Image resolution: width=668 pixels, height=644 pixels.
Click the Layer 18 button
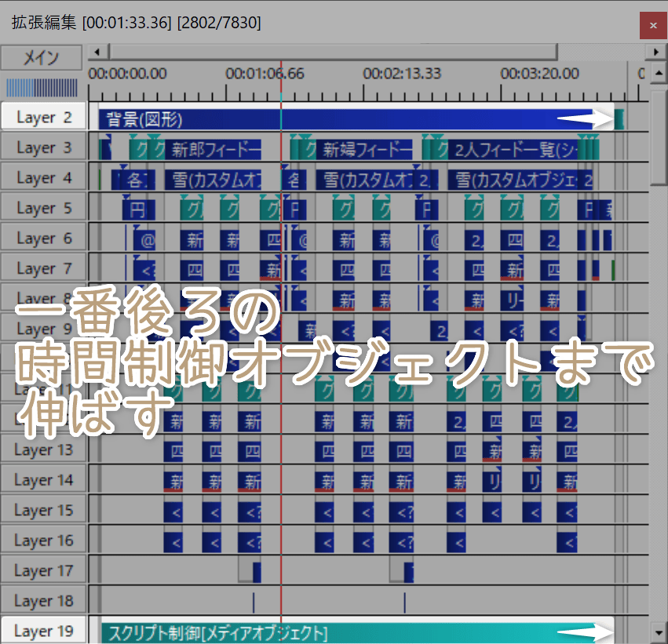point(43,599)
